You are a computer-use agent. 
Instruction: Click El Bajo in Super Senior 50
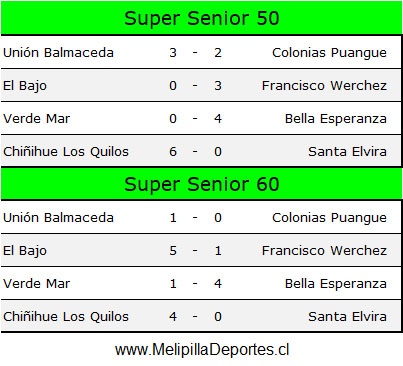25,86
